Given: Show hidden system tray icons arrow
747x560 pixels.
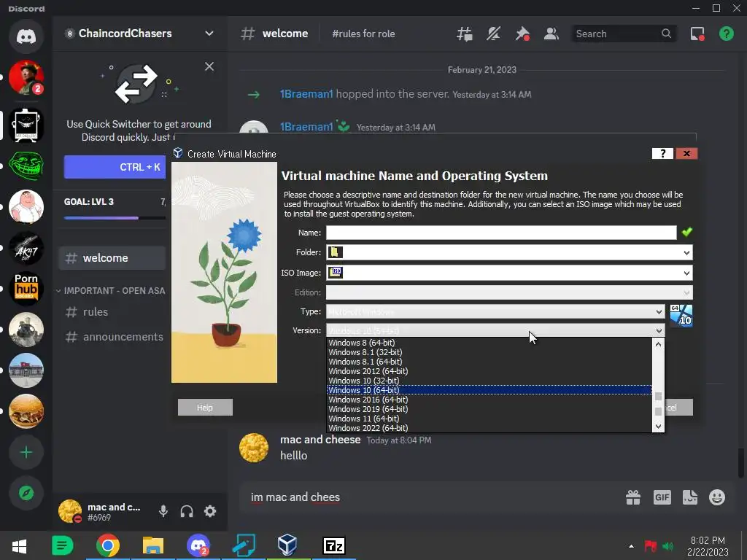Looking at the screenshot, I should point(631,546).
